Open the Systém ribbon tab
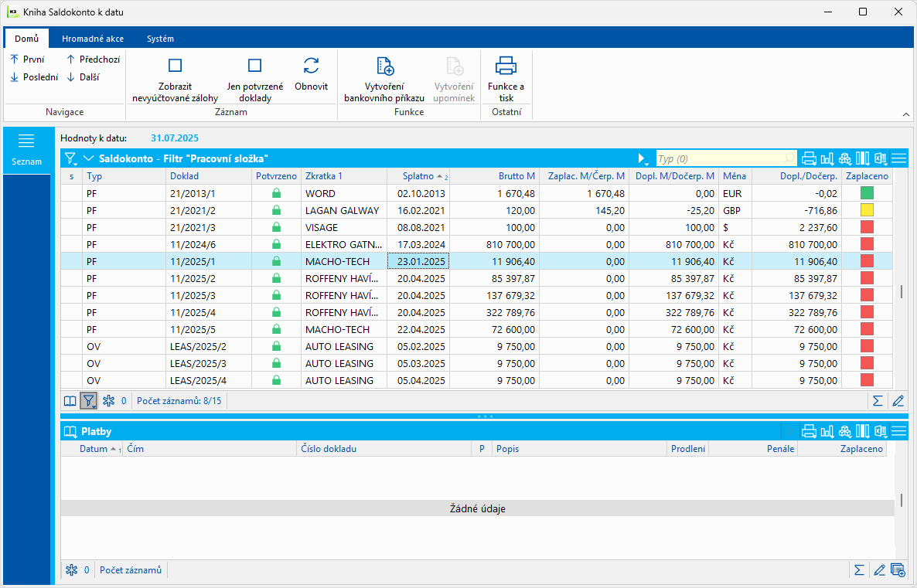917x588 pixels. [160, 39]
